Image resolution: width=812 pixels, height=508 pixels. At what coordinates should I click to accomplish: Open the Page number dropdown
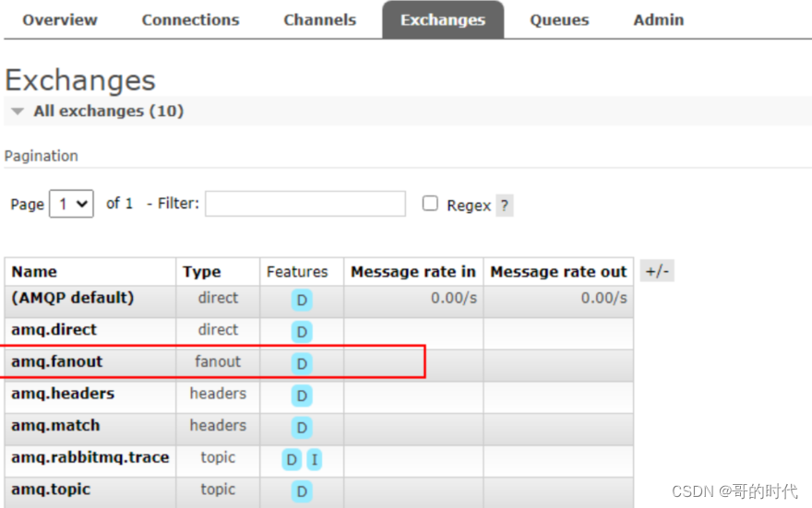point(71,204)
